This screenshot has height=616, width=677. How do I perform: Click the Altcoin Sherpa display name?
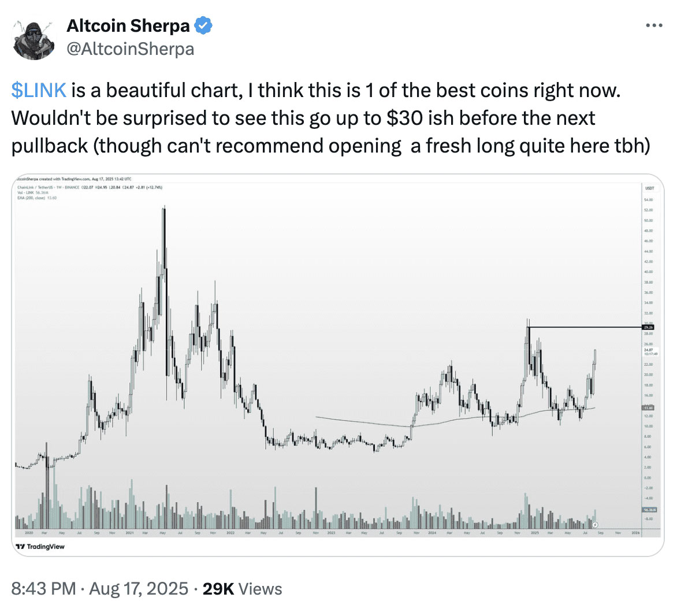(x=128, y=25)
